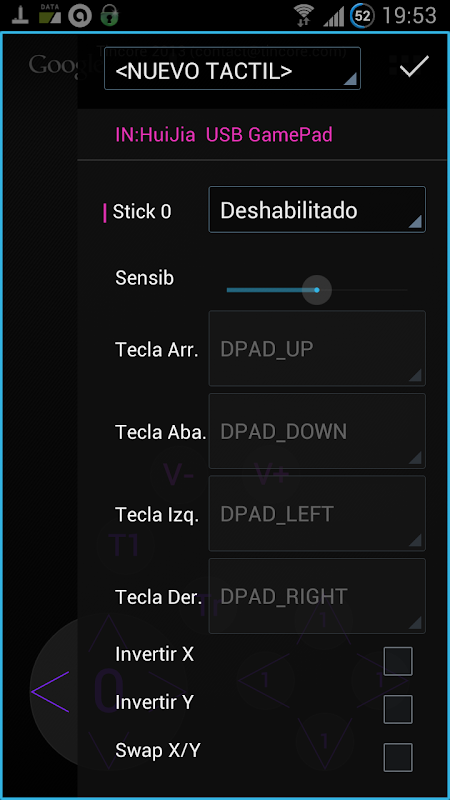Open the Tecla Izq. DPAD_LEFT dropdown
The image size is (450, 800).
[317, 513]
